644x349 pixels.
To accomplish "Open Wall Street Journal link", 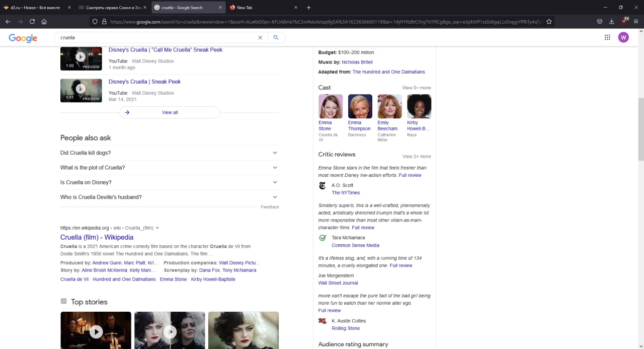I will [x=338, y=283].
